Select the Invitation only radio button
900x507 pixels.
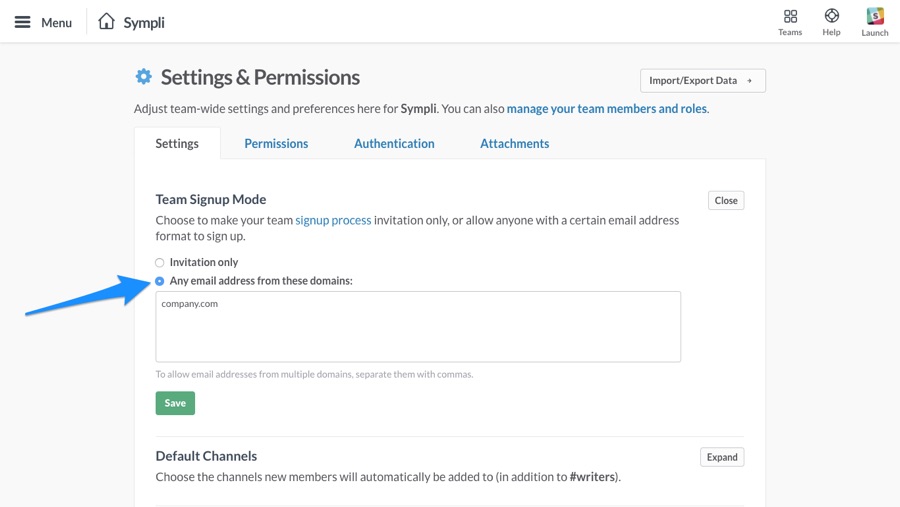pos(160,262)
